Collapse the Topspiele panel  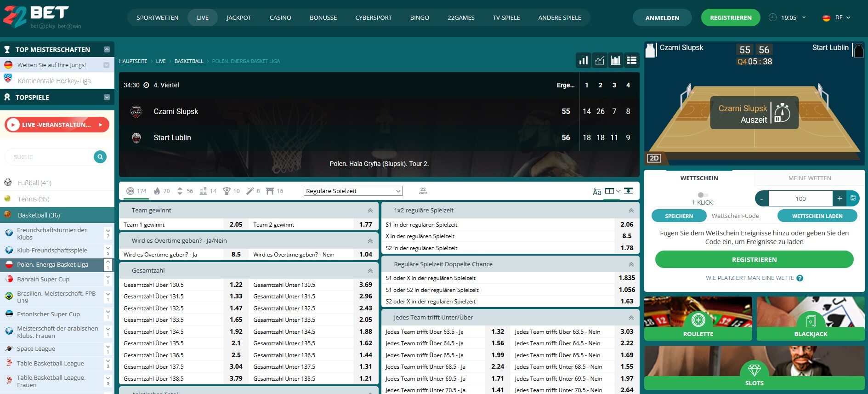click(x=107, y=97)
